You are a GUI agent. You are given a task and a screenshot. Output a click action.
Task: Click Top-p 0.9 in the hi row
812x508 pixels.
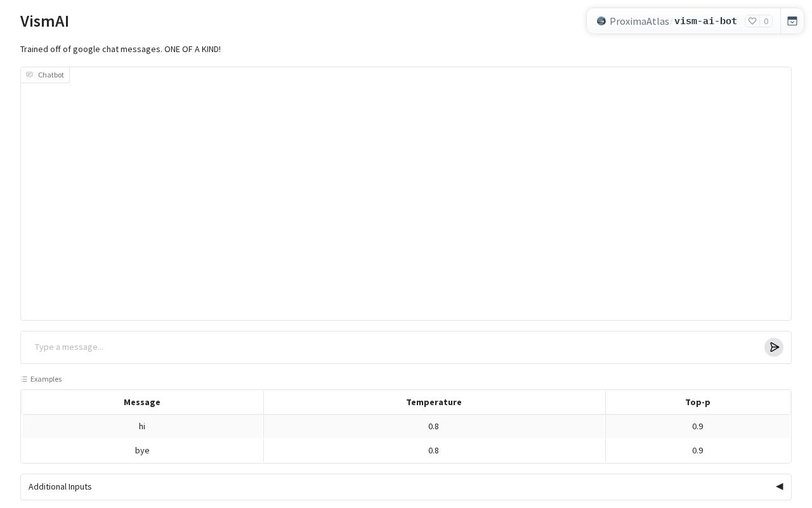(698, 427)
